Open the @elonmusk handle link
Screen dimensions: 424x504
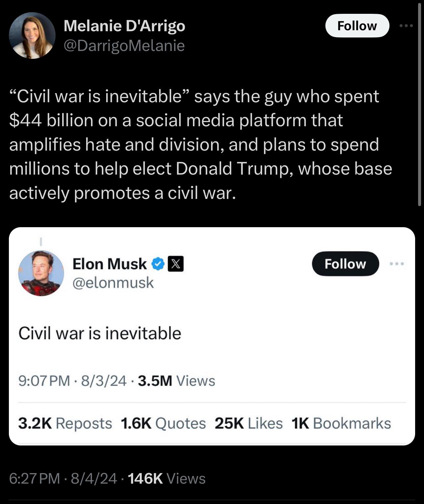(x=113, y=282)
